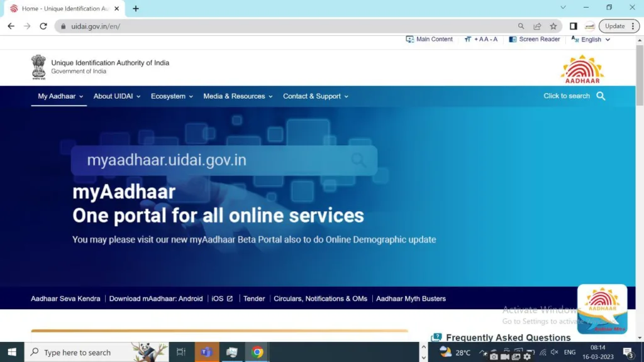This screenshot has height=362, width=644.
Task: Open a new browser tab
Action: pyautogui.click(x=136, y=9)
